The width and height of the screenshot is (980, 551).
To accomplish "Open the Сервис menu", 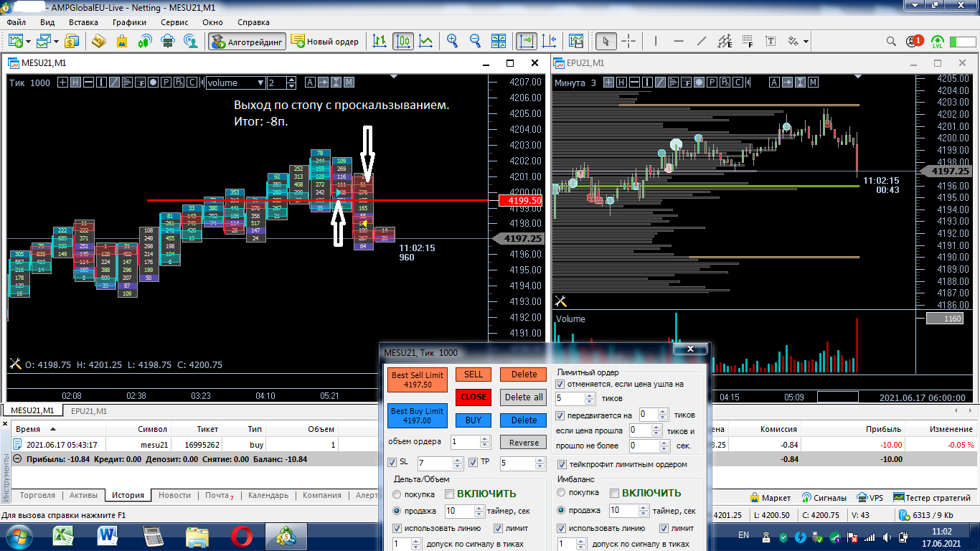I will pos(174,22).
